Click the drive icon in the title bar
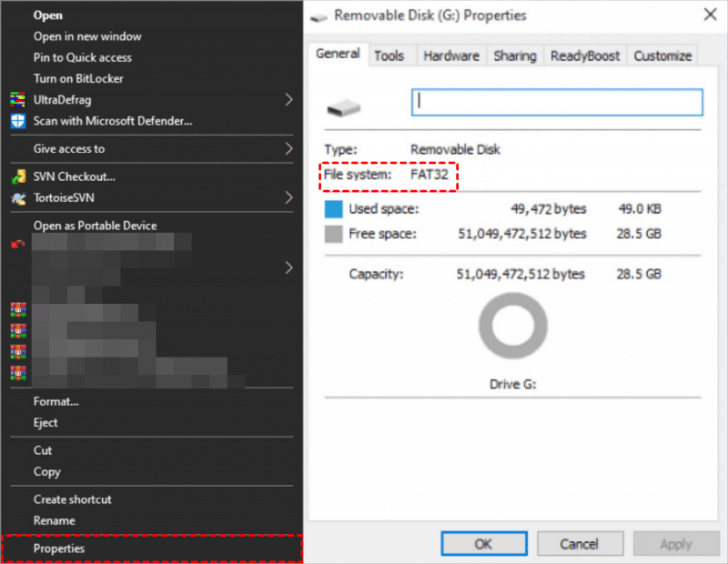728x564 pixels. (318, 15)
